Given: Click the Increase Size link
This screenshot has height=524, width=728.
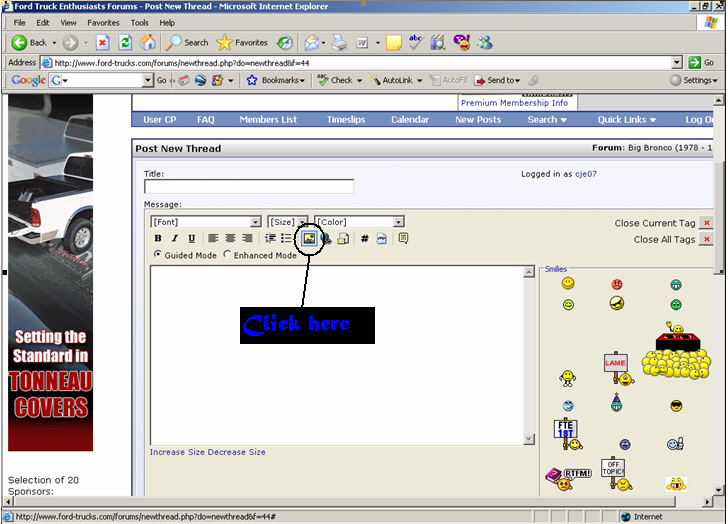Looking at the screenshot, I should [177, 452].
